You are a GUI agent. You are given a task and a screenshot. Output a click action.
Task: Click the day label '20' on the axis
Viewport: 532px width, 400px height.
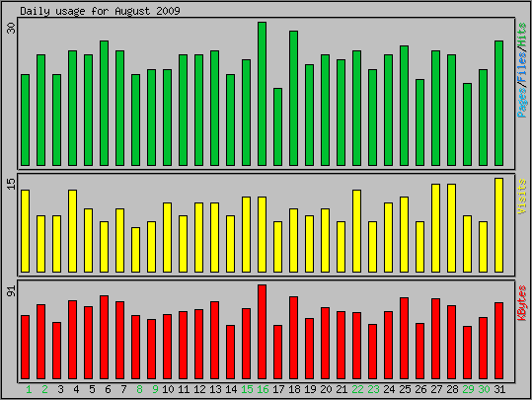point(326,389)
